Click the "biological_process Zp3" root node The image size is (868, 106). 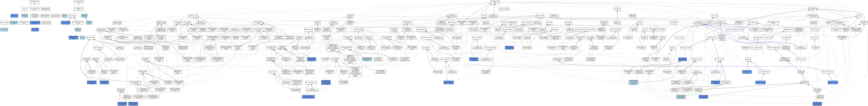495,2
